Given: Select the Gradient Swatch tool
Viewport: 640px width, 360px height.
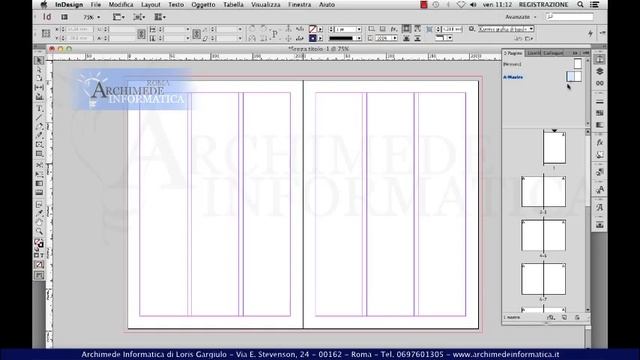Looking at the screenshot, I should (39, 184).
